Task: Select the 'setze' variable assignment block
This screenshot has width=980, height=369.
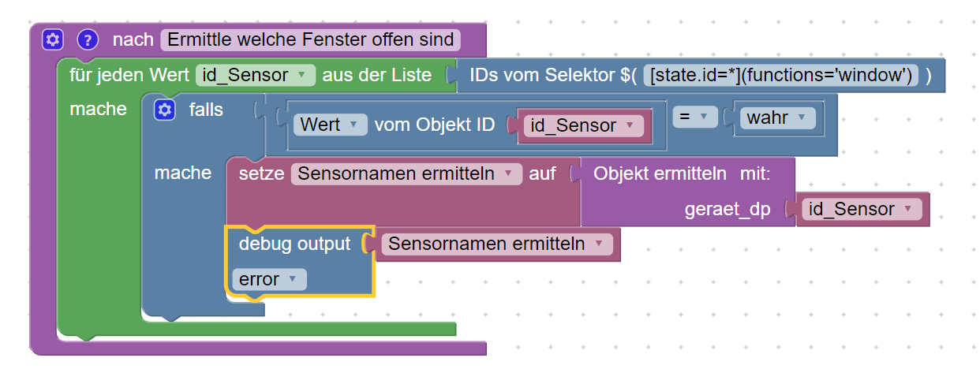Action: pyautogui.click(x=260, y=173)
